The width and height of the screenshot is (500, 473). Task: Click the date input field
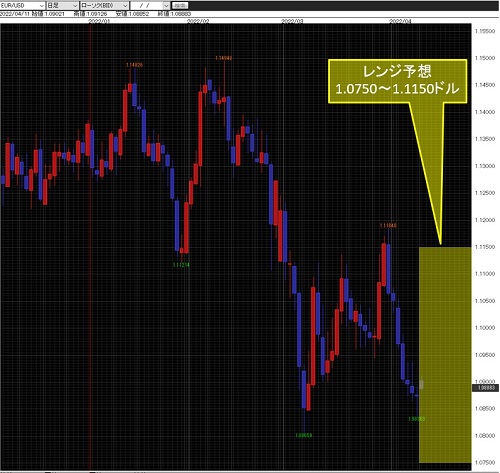tap(146, 5)
